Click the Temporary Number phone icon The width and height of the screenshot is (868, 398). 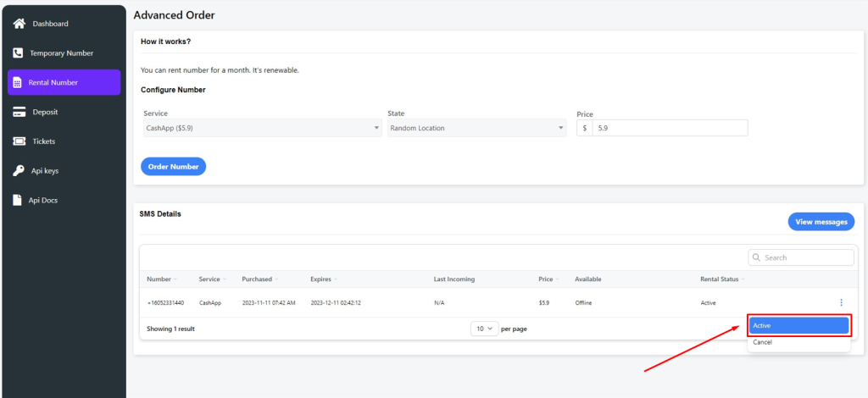click(18, 53)
